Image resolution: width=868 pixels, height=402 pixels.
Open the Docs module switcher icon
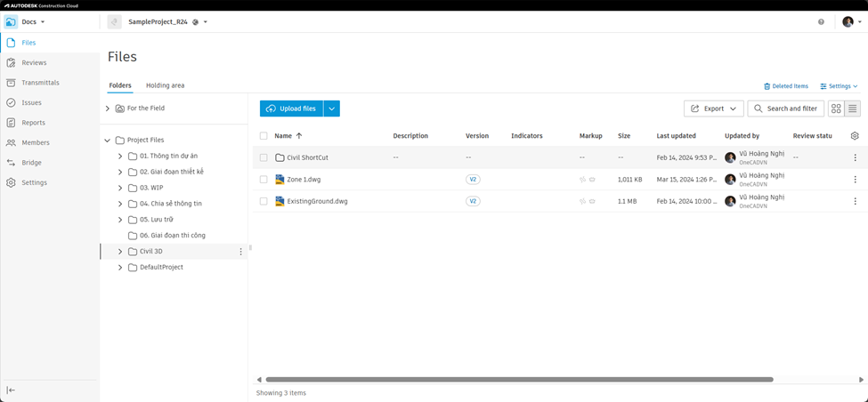click(x=11, y=22)
